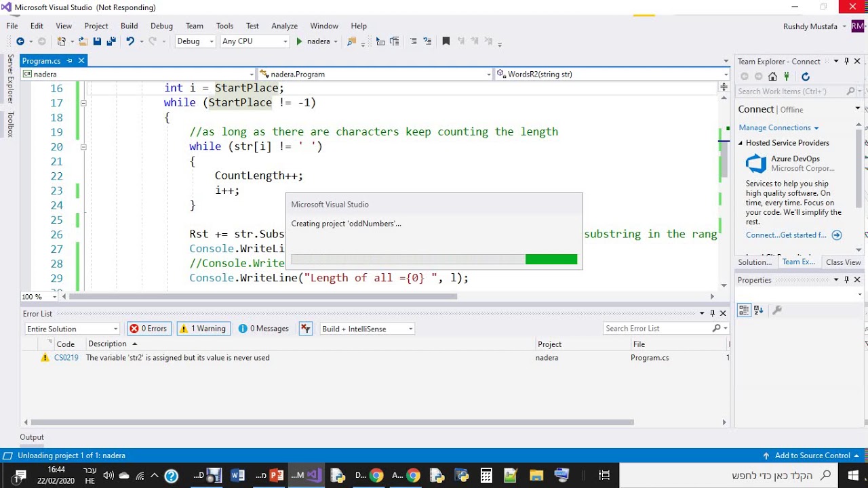This screenshot has height=488, width=868.
Task: Switch to the Class View tab
Action: [843, 262]
